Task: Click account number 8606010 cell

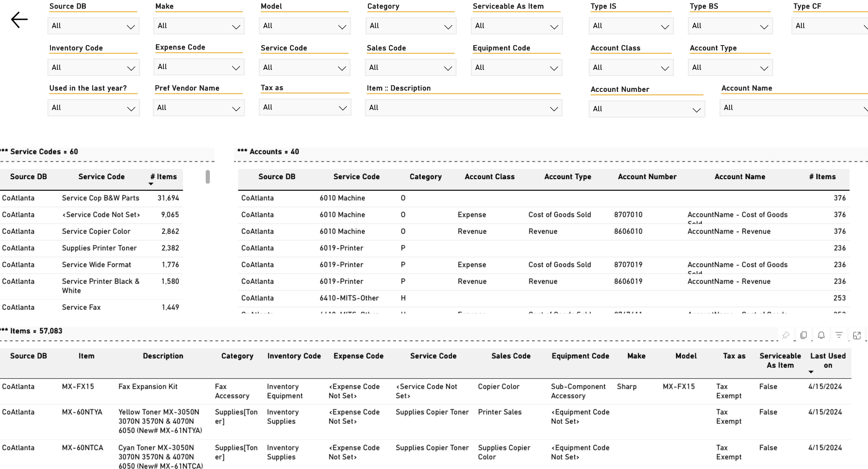Action: pos(628,231)
